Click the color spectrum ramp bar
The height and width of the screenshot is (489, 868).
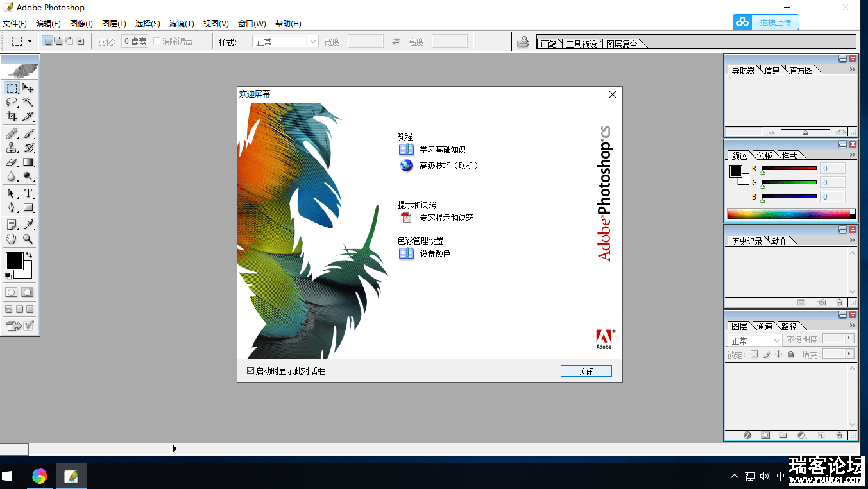click(x=791, y=214)
